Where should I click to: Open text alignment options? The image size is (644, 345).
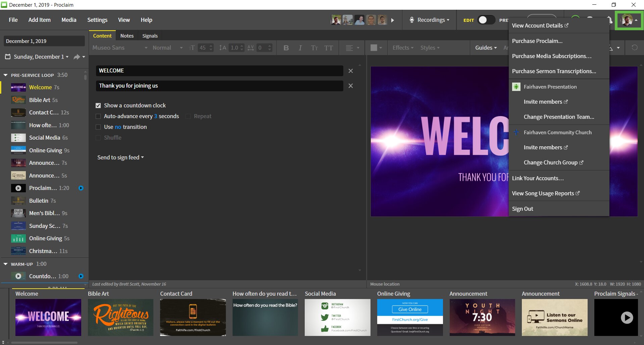pyautogui.click(x=352, y=48)
